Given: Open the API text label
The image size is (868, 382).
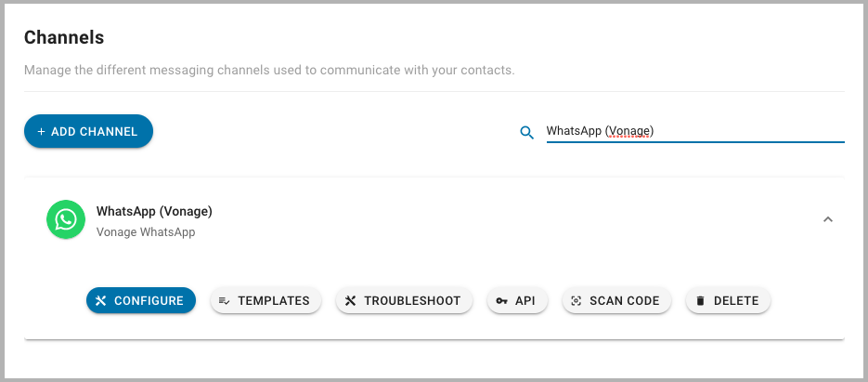Looking at the screenshot, I should coord(525,300).
